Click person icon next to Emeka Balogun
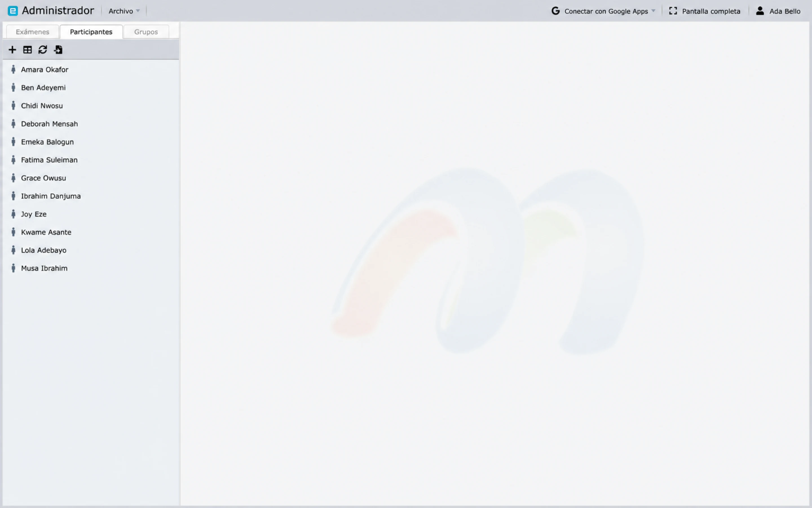This screenshot has width=812, height=508. pos(14,142)
